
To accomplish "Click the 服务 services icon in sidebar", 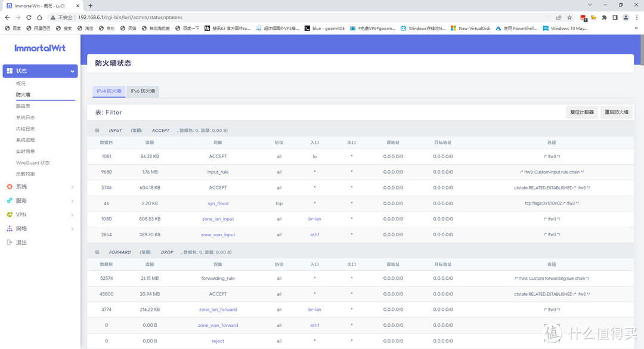I will pyautogui.click(x=10, y=200).
